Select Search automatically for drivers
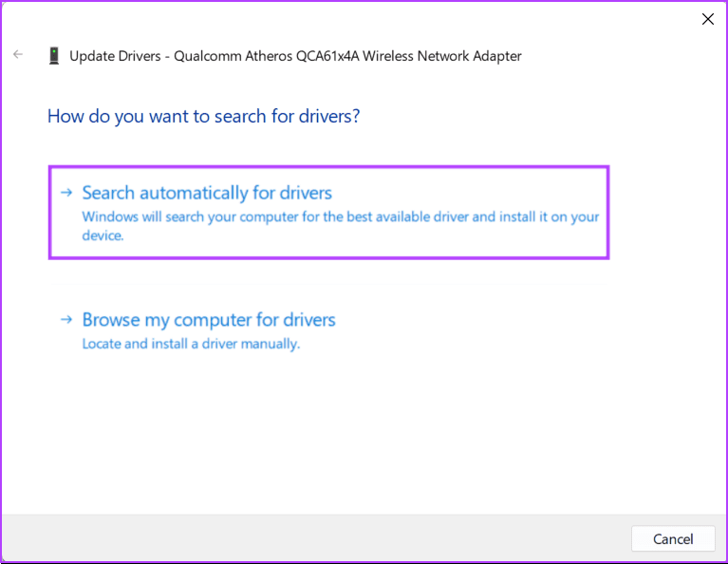This screenshot has height=564, width=728. 207,193
